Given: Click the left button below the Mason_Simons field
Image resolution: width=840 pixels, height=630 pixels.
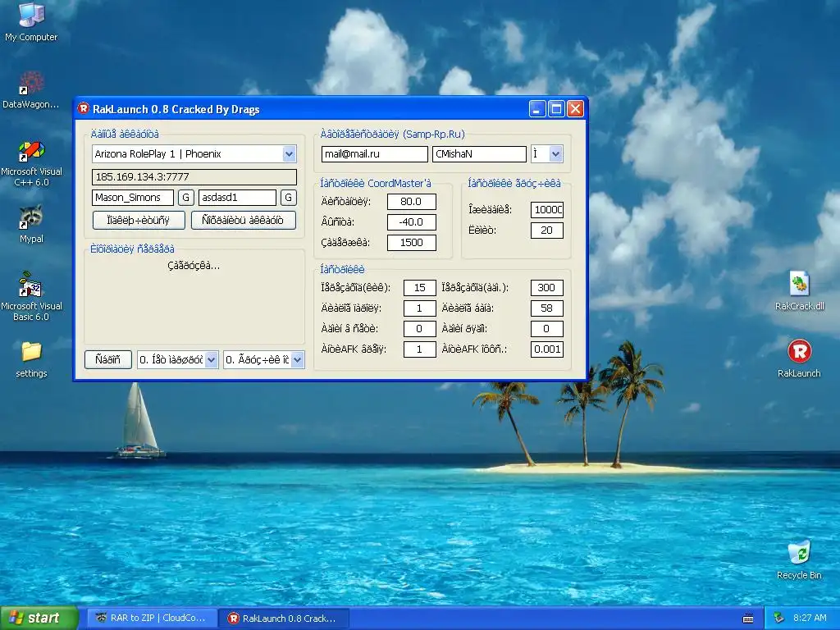Looking at the screenshot, I should [x=139, y=220].
